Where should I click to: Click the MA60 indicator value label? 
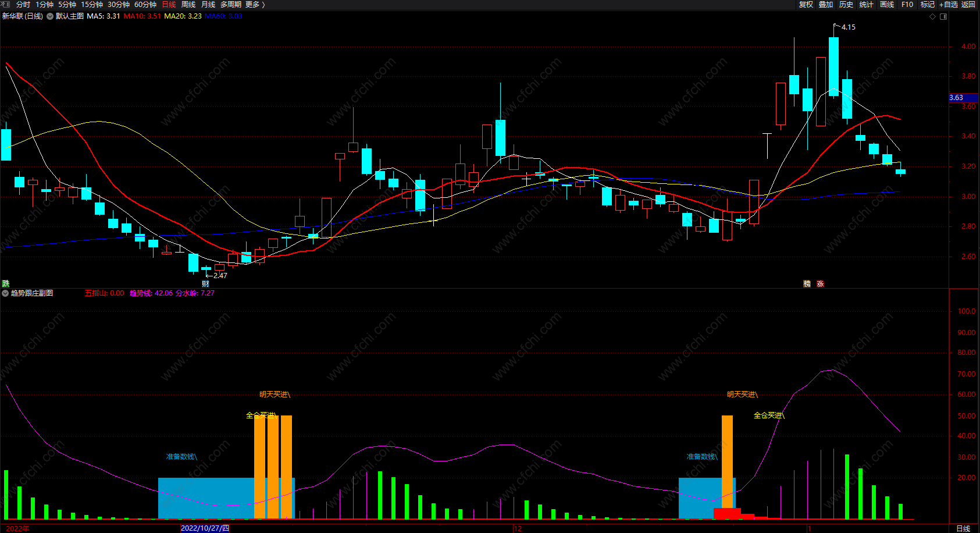pos(223,16)
